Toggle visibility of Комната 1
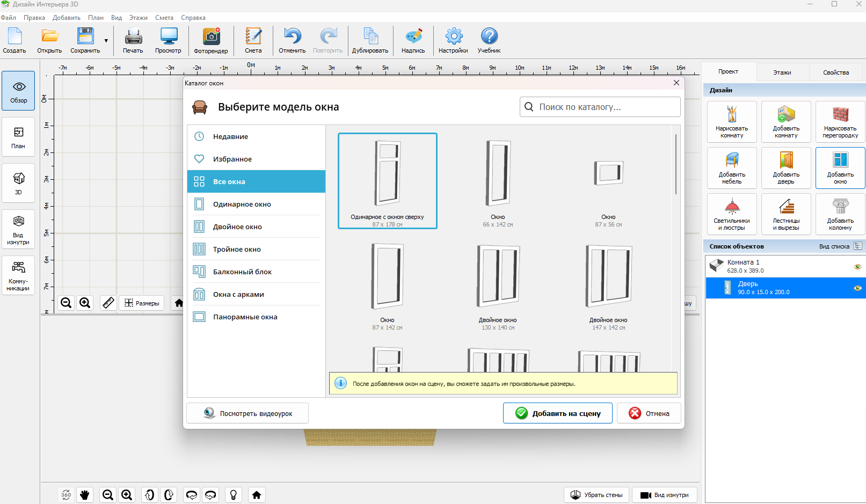This screenshot has width=866, height=504. click(857, 267)
